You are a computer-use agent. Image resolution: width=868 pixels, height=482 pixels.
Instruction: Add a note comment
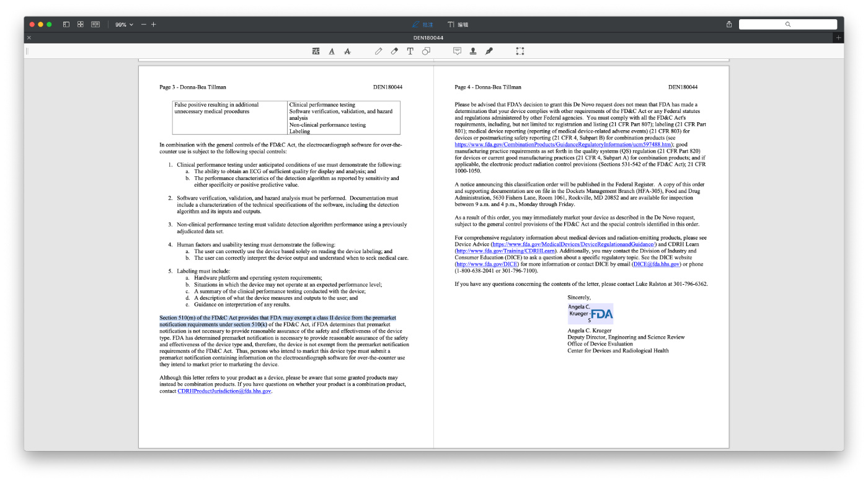click(457, 51)
